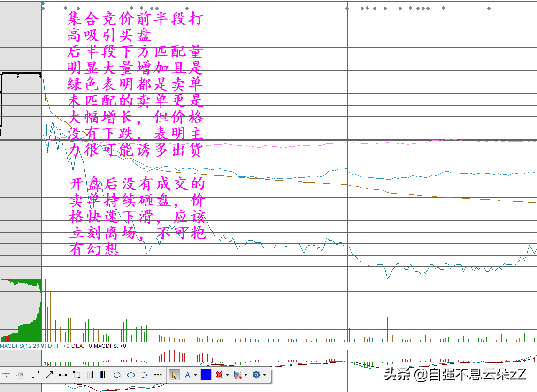The height and width of the screenshot is (392, 537).
Task: Click the blue color swatch
Action: [x=206, y=375]
